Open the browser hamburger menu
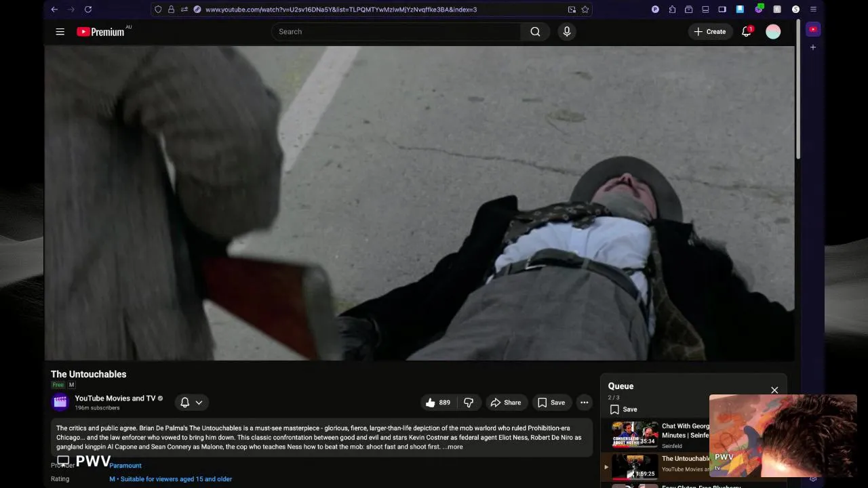The width and height of the screenshot is (868, 488). tap(813, 9)
